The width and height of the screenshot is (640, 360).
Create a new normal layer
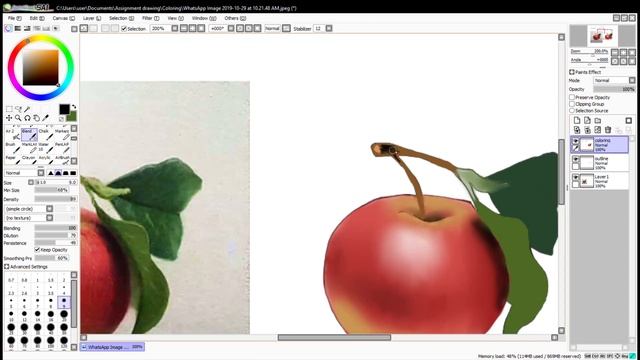(x=577, y=120)
